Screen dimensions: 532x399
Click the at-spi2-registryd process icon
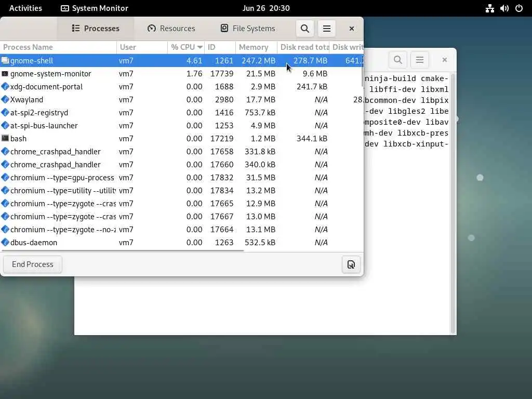click(5, 112)
